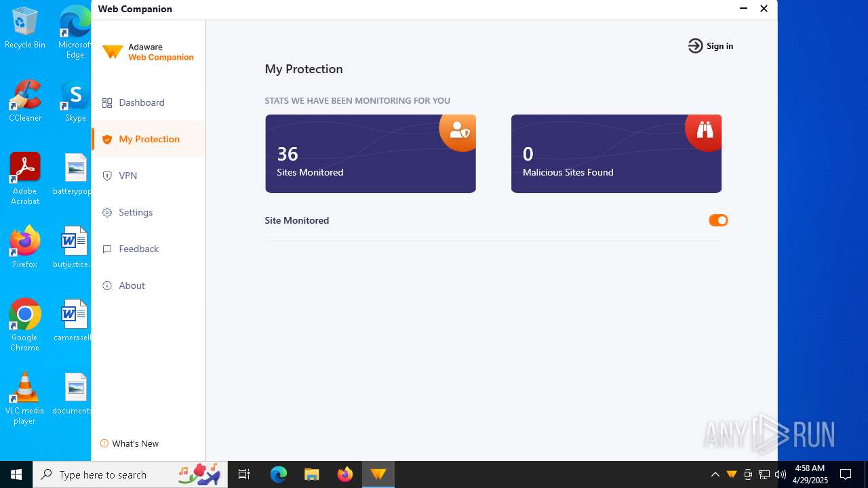Select My Protection in sidebar
The height and width of the screenshot is (488, 868).
pyautogui.click(x=148, y=139)
